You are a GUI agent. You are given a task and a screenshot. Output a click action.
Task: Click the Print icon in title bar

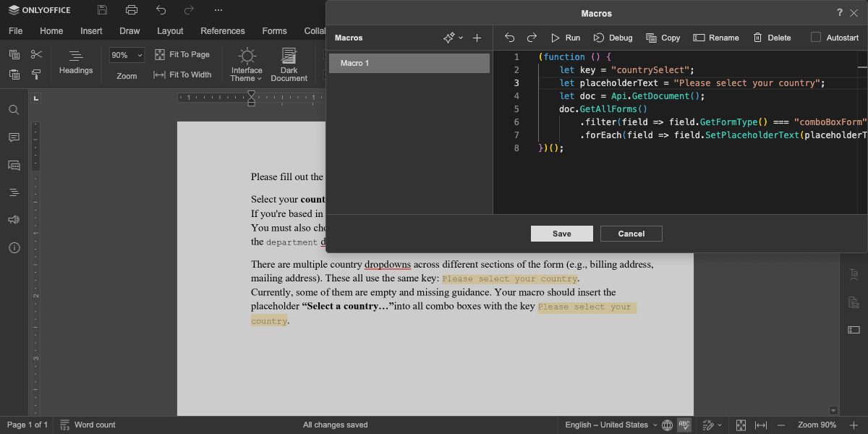tap(131, 10)
